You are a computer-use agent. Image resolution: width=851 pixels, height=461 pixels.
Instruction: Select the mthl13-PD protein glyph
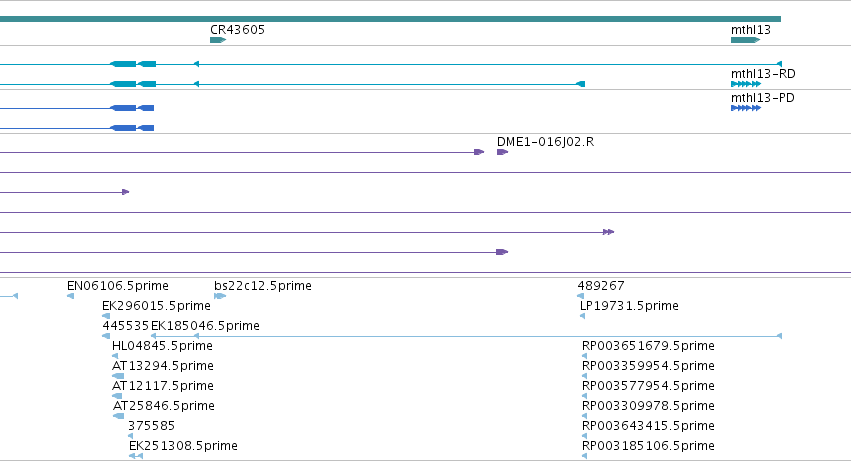pyautogui.click(x=746, y=108)
